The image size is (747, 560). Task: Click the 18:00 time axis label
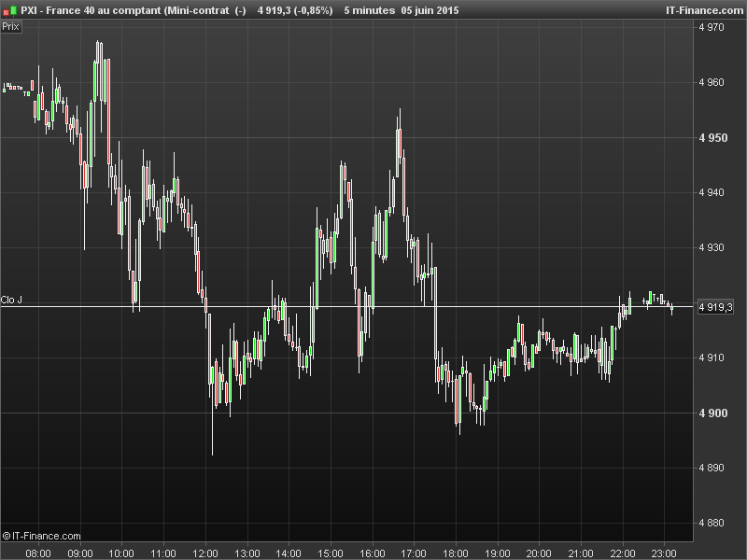tap(456, 553)
